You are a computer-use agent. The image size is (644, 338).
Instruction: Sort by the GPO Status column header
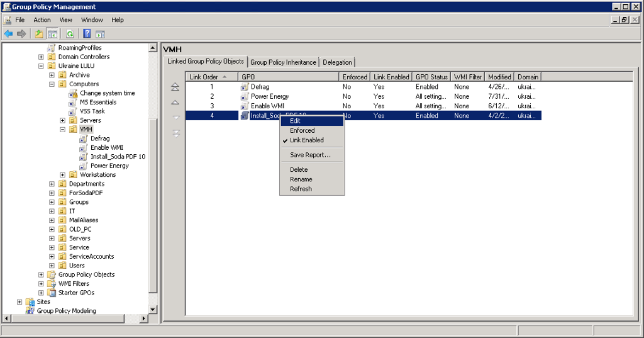click(431, 77)
